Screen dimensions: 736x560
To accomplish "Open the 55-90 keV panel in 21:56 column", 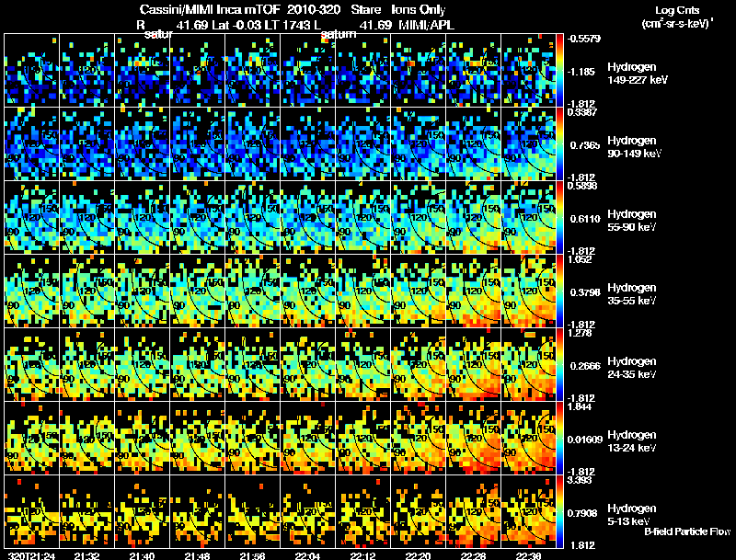I will [x=252, y=218].
